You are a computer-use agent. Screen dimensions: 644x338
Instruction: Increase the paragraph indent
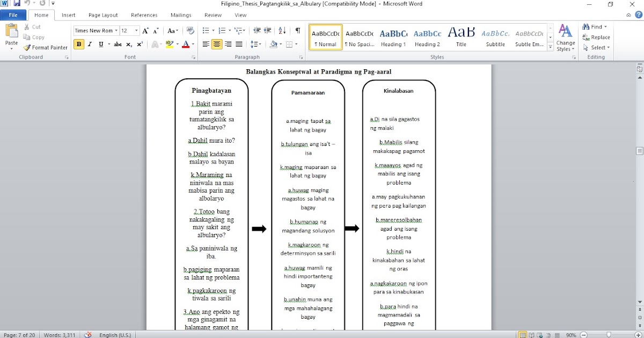(267, 31)
